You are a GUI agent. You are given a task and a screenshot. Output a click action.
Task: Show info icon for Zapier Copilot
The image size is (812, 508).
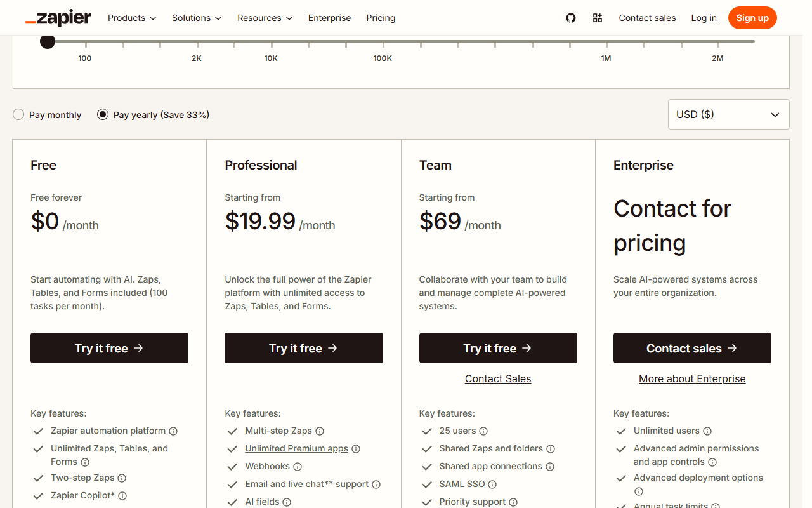122,496
